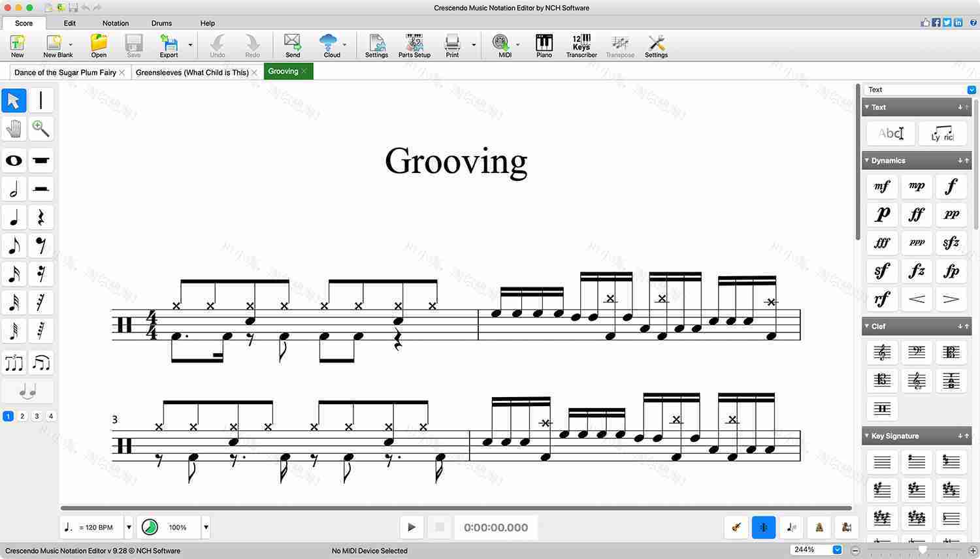
Task: Open the Notation menu
Action: 115,23
